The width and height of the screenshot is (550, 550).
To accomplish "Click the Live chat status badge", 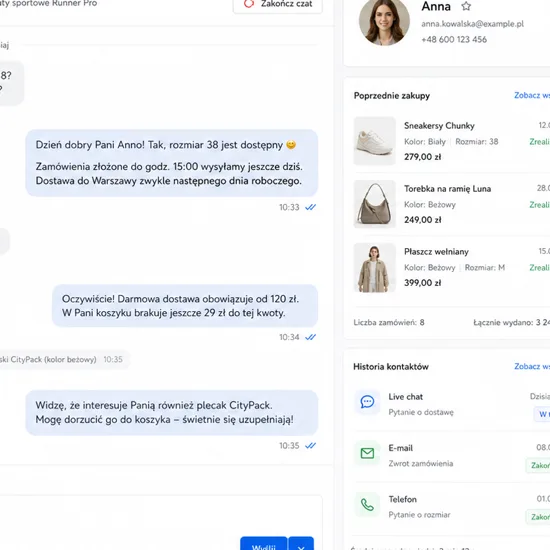I will pyautogui.click(x=542, y=414).
